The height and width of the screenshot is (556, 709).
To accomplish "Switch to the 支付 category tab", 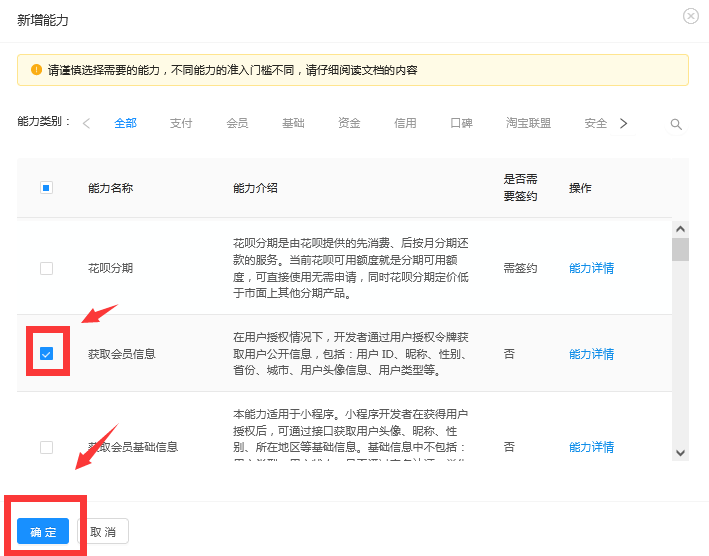I will 181,123.
